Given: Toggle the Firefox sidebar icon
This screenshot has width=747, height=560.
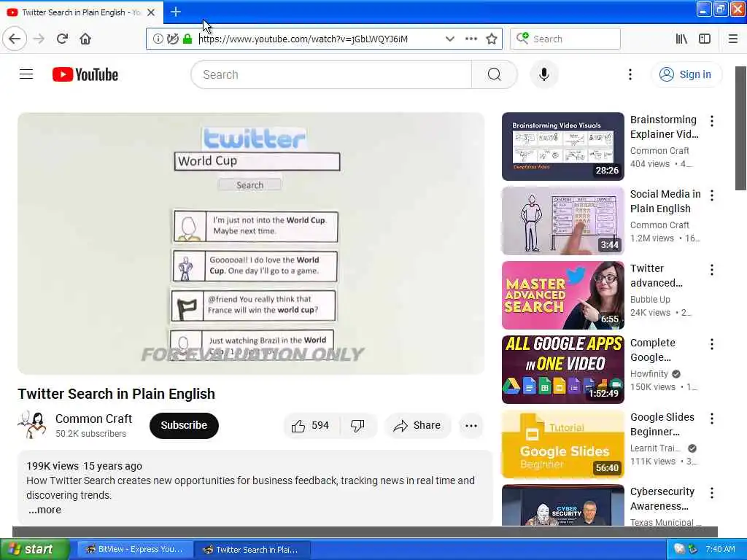Looking at the screenshot, I should pos(705,39).
